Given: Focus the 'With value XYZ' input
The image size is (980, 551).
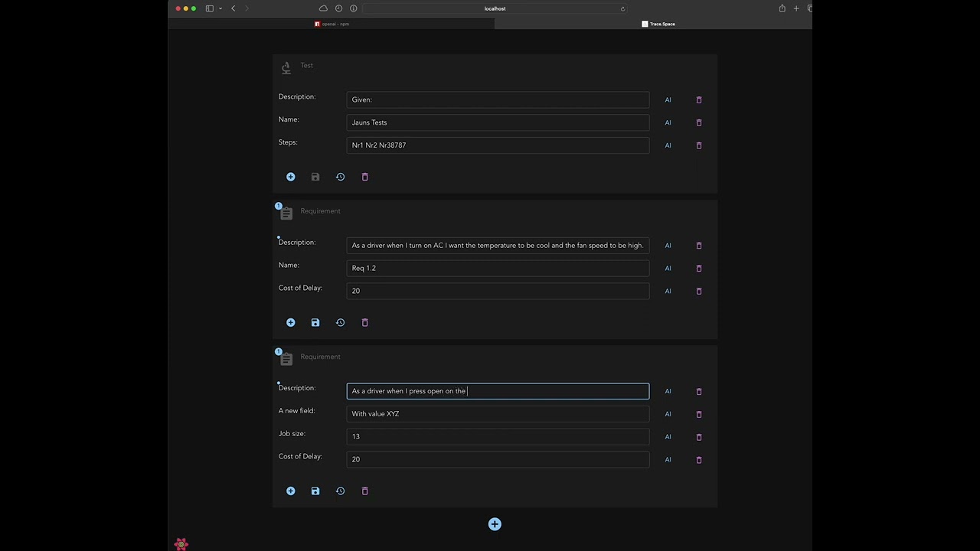Looking at the screenshot, I should [498, 414].
